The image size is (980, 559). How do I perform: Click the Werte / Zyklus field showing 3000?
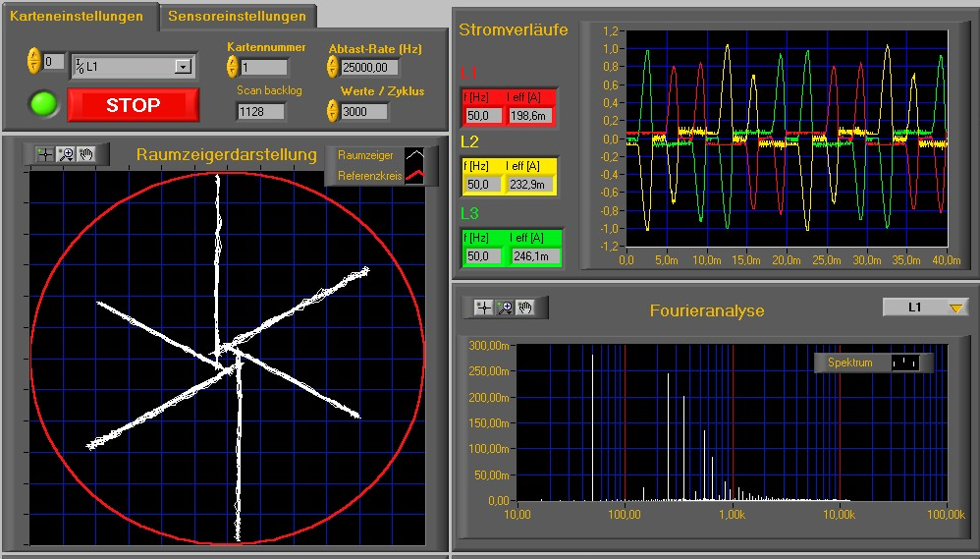[x=363, y=112]
